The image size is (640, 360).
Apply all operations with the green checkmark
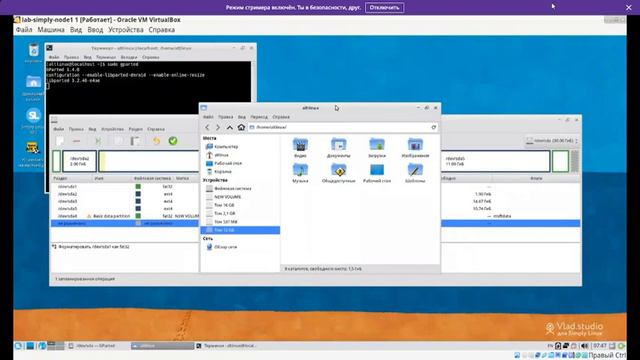click(173, 141)
